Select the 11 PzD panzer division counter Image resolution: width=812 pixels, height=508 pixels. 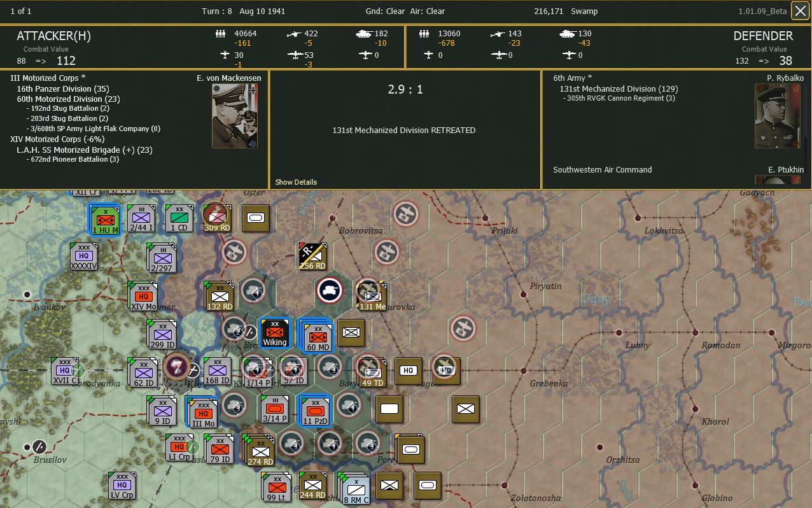click(x=314, y=410)
